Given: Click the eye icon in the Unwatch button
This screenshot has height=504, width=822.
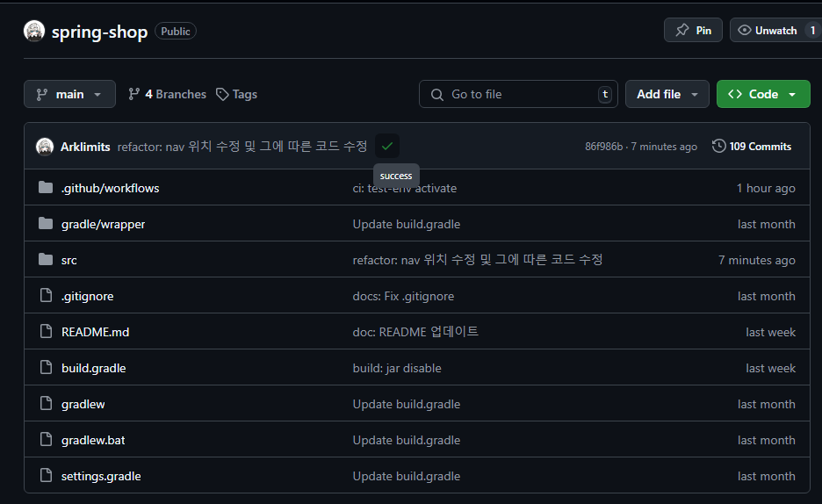Looking at the screenshot, I should click(x=744, y=31).
